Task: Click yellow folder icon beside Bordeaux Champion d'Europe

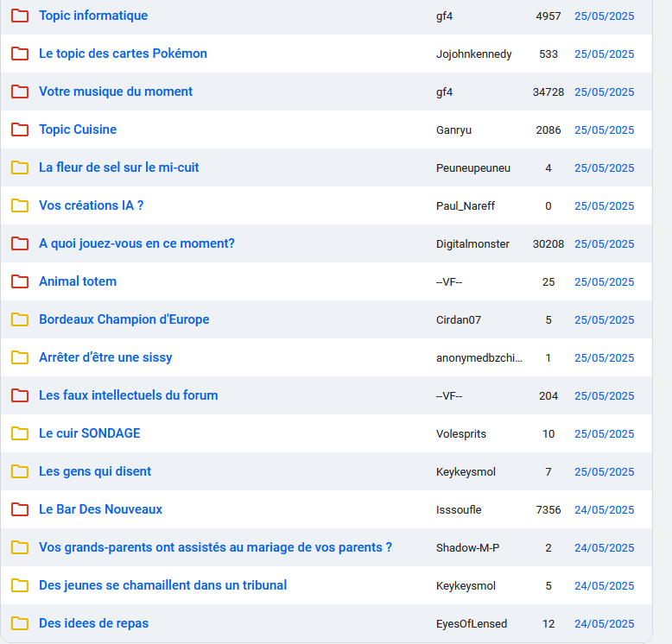Action: (20, 319)
